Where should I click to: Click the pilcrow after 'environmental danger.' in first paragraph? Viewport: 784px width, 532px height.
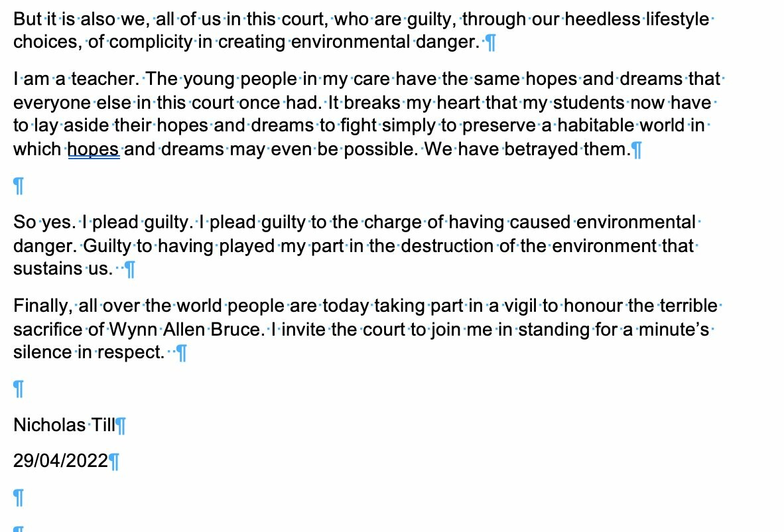point(491,44)
